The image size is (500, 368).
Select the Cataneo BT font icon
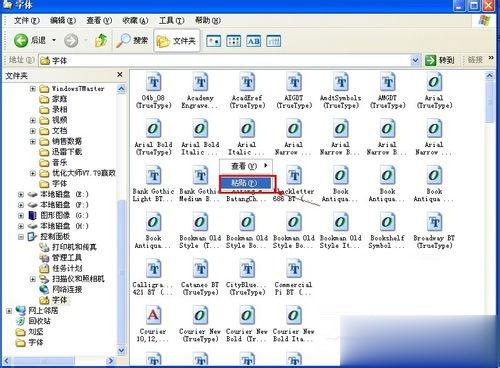point(200,269)
